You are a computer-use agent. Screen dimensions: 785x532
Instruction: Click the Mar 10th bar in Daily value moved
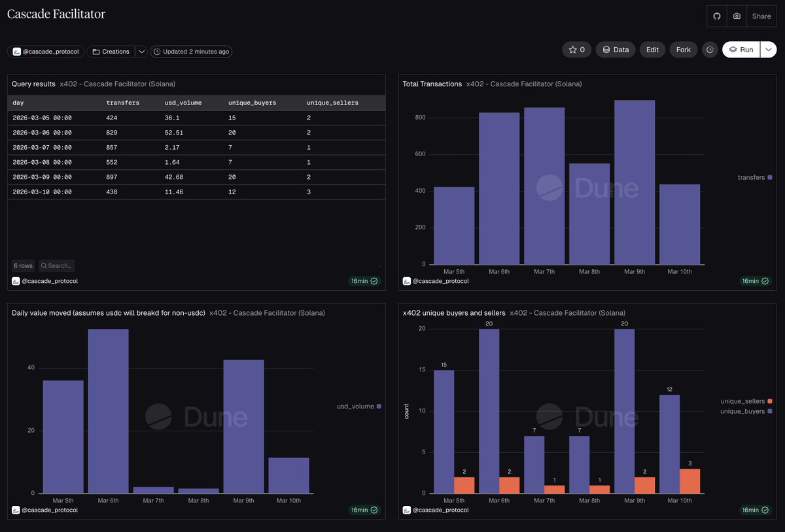coord(288,476)
